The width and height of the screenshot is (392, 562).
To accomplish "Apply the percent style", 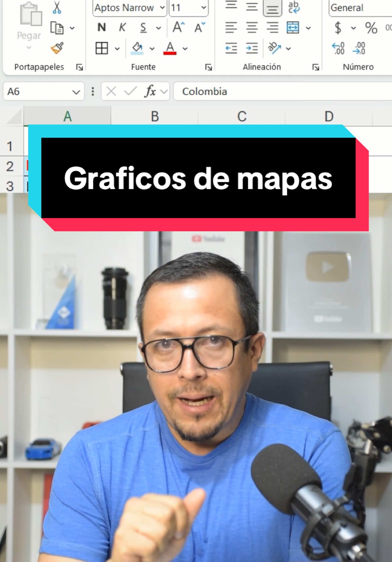I will click(371, 28).
